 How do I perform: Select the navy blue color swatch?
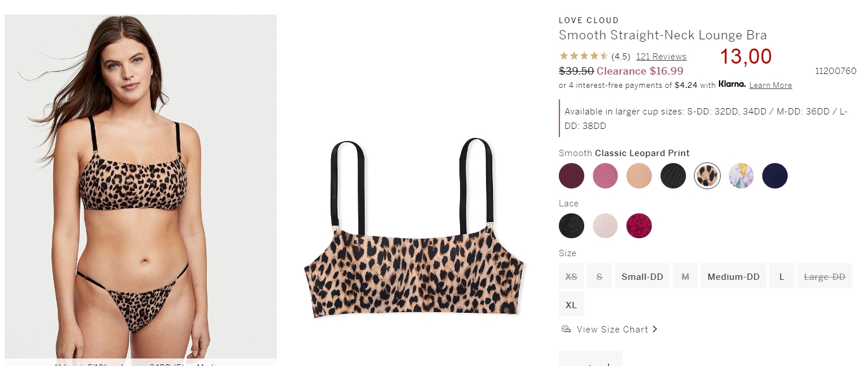775,176
